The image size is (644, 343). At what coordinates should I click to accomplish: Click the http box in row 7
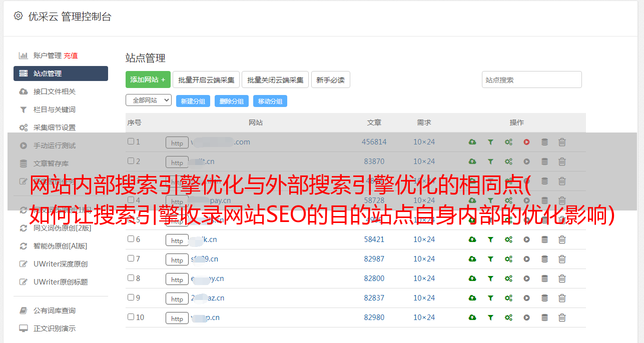click(x=177, y=260)
